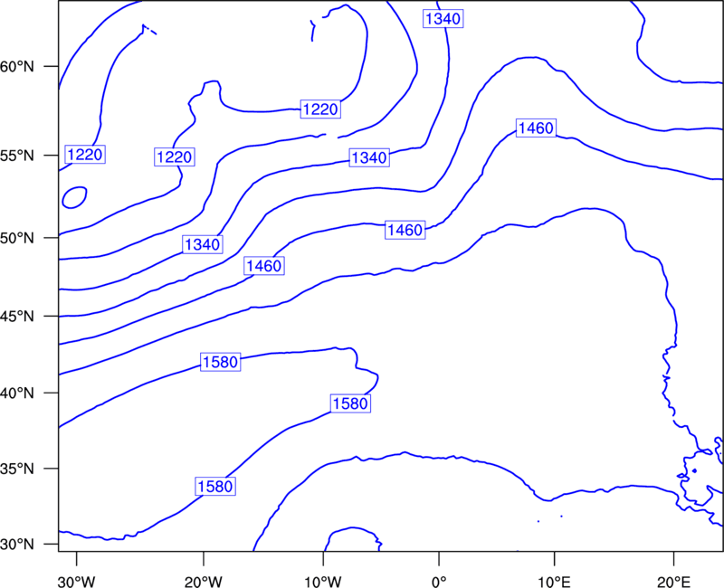This screenshot has height=588, width=724.
Task: Select the 50°N latitude axis label
Action: [17, 238]
